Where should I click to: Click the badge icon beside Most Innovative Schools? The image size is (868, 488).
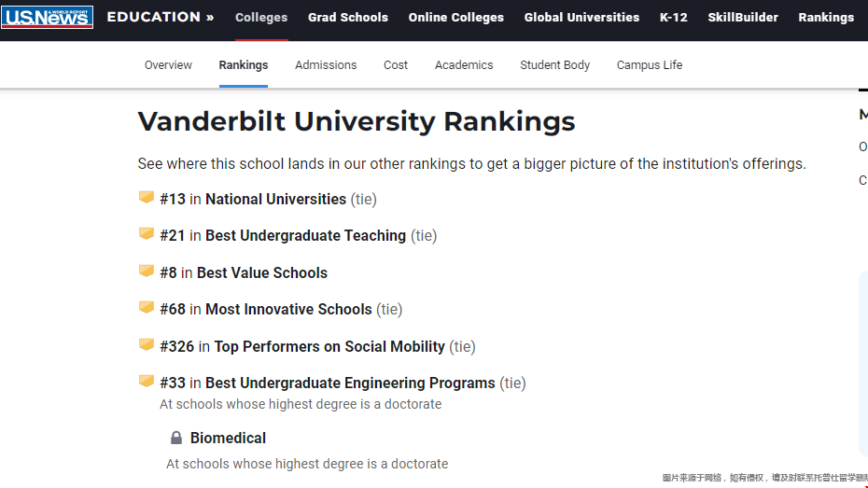click(x=147, y=308)
